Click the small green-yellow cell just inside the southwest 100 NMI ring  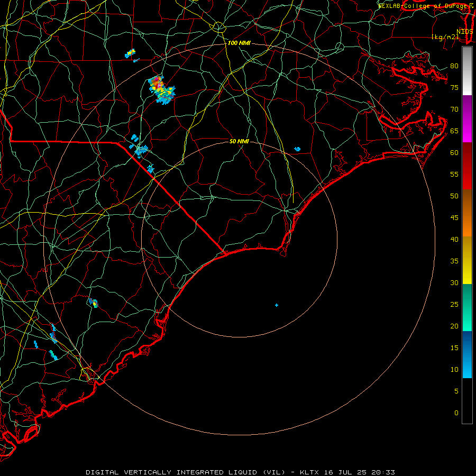tap(94, 303)
